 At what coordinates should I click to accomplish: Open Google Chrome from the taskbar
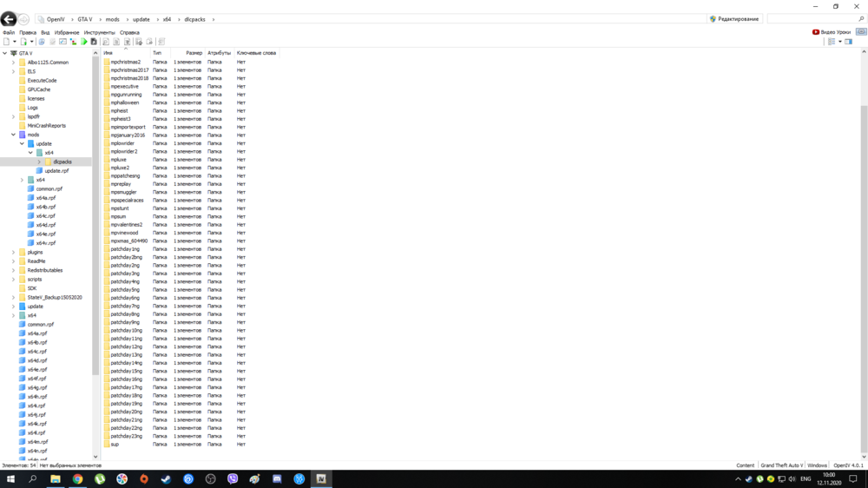coord(77,479)
